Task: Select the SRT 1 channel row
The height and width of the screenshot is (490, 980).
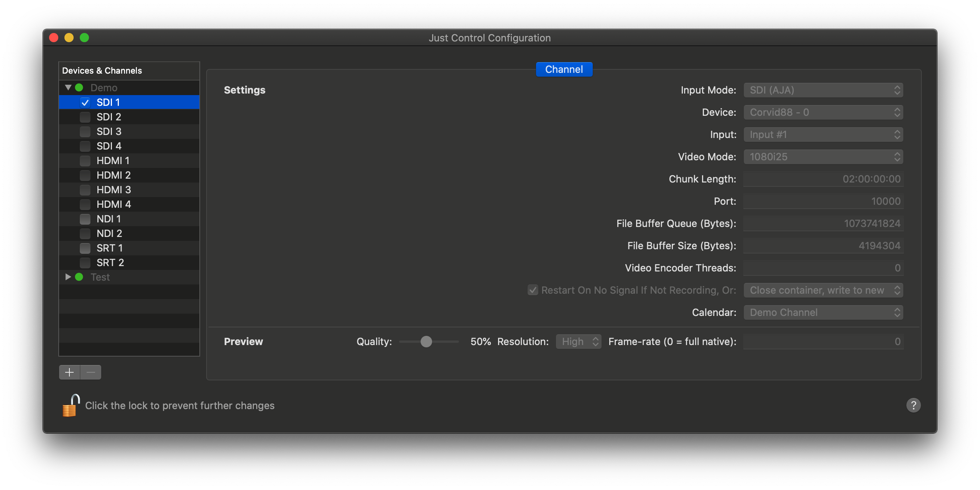Action: [x=129, y=248]
